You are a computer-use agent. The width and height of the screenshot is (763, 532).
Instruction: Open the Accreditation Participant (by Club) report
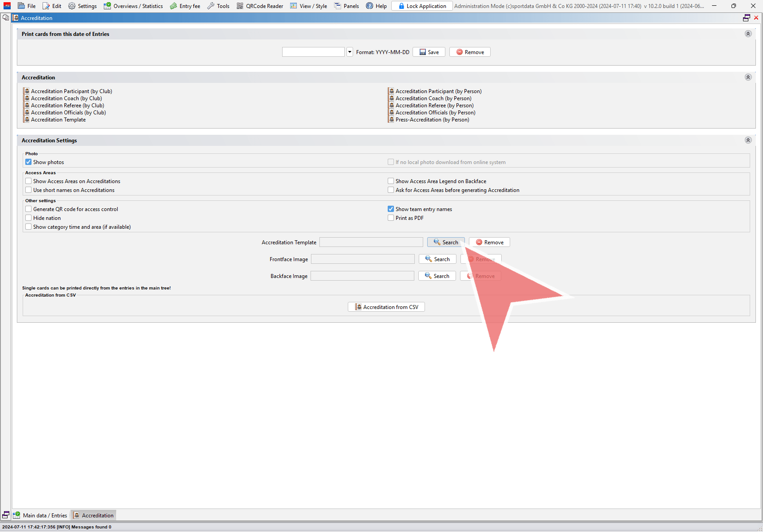pos(71,91)
